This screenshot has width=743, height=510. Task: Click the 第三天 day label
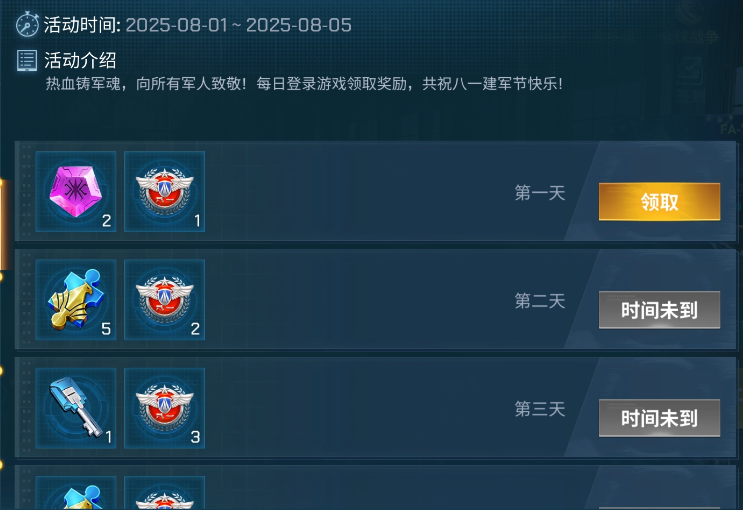pyautogui.click(x=540, y=409)
